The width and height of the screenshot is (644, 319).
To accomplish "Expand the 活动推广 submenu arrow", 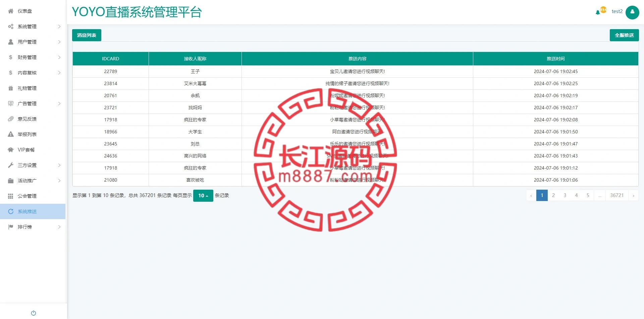I will [x=59, y=181].
